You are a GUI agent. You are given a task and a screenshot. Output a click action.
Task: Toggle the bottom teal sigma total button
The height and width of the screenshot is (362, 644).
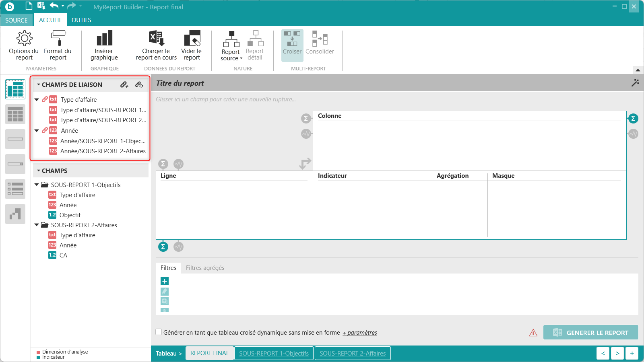[163, 247]
